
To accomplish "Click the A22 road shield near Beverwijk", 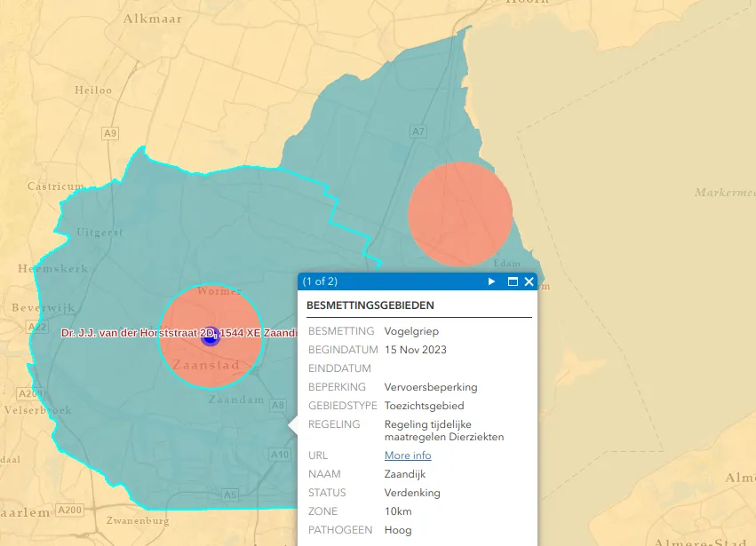I will tap(37, 327).
